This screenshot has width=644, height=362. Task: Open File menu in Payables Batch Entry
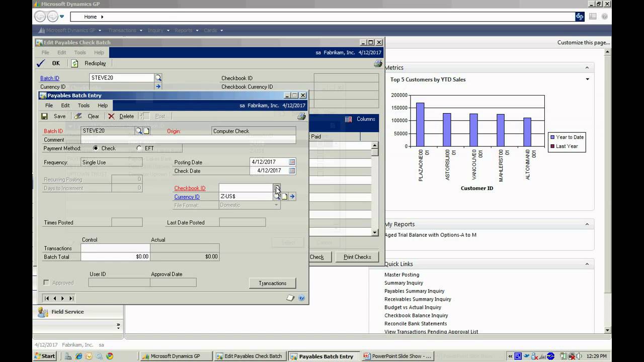tap(49, 106)
